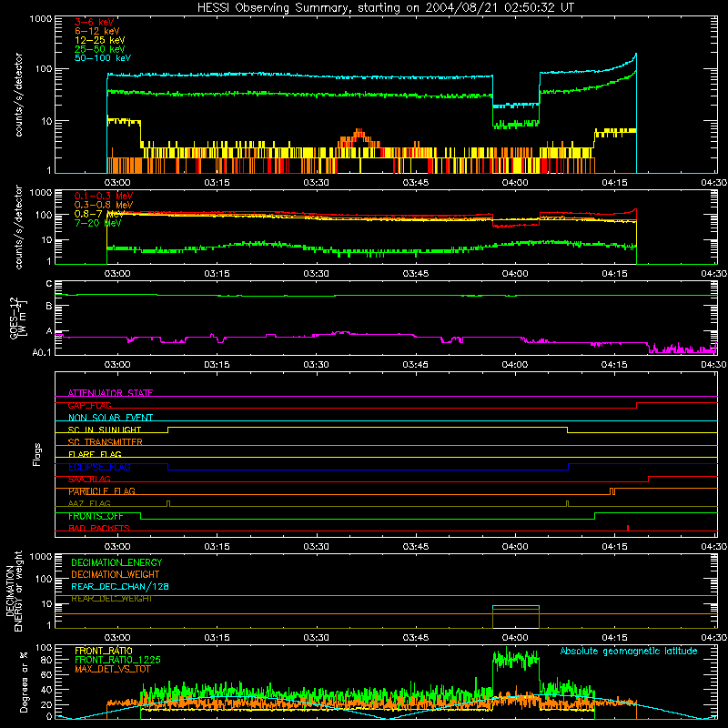Image resolution: width=728 pixels, height=728 pixels.
Task: Click the green FRONT_RATIO_1225 peak near 04:00
Action: (516, 659)
